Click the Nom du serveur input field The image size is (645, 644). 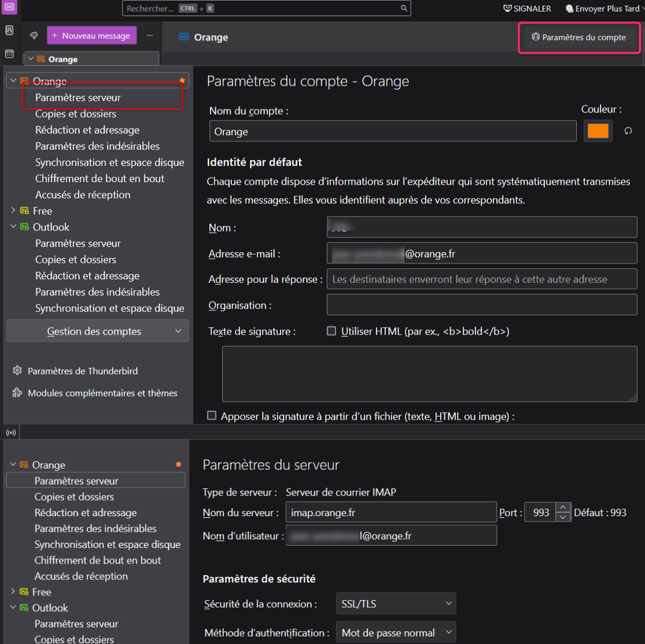pos(391,512)
